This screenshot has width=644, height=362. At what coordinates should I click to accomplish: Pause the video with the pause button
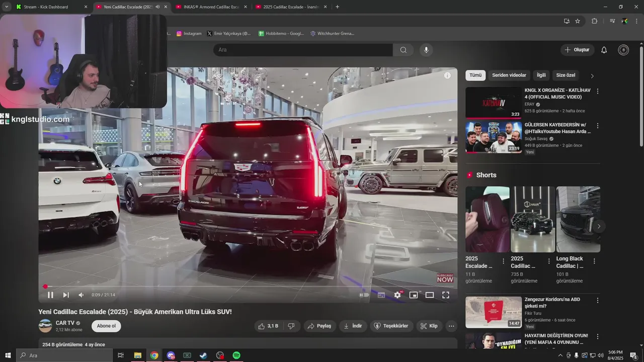pos(50,295)
